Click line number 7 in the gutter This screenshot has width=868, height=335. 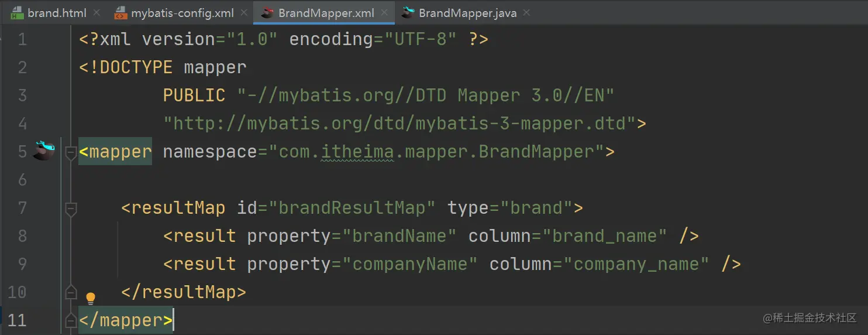tap(22, 208)
